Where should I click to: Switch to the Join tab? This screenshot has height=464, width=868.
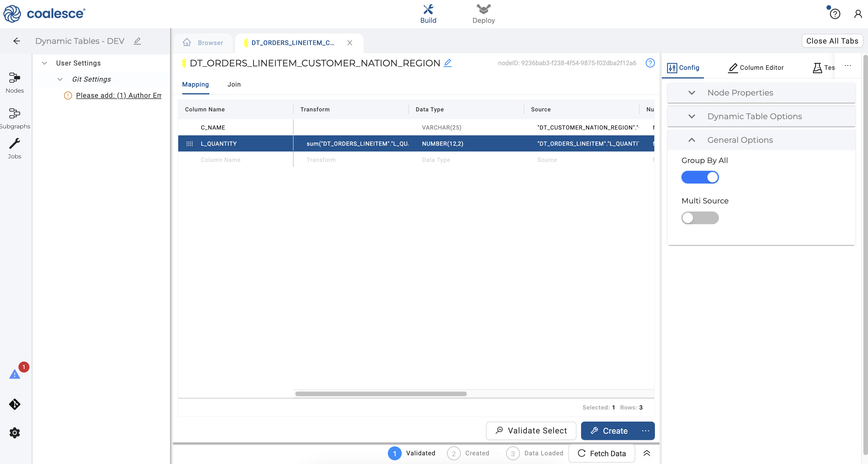234,84
